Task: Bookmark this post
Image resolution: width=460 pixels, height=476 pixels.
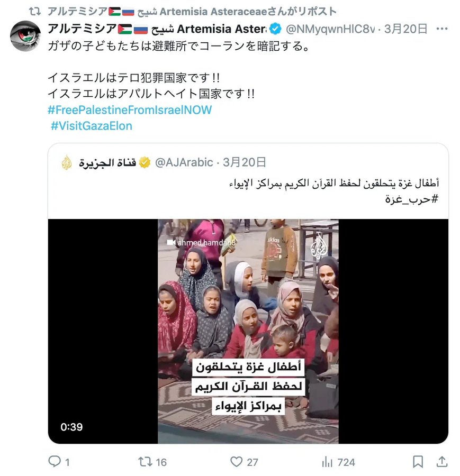Action: [x=418, y=462]
